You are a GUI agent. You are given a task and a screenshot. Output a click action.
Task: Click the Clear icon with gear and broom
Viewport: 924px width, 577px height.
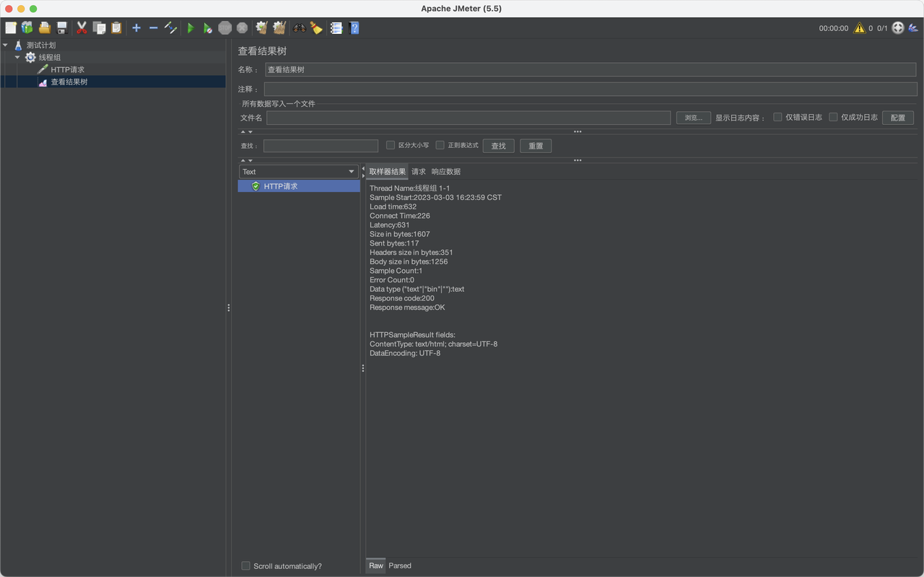(x=262, y=28)
